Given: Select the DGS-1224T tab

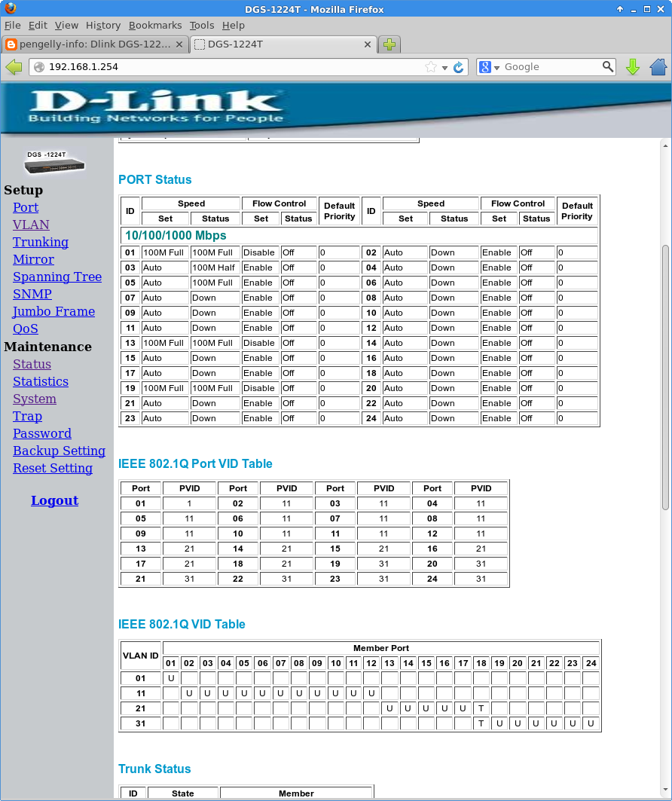Looking at the screenshot, I should click(x=284, y=44).
